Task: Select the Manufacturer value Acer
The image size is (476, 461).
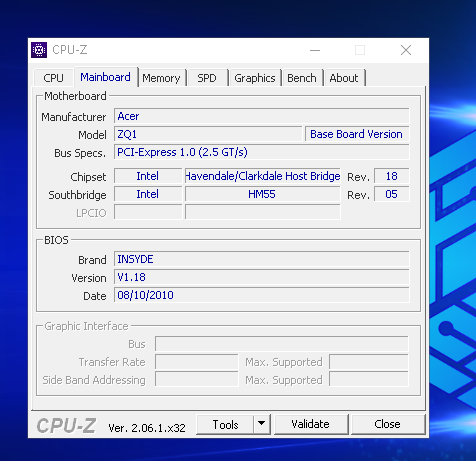Action: coord(262,116)
